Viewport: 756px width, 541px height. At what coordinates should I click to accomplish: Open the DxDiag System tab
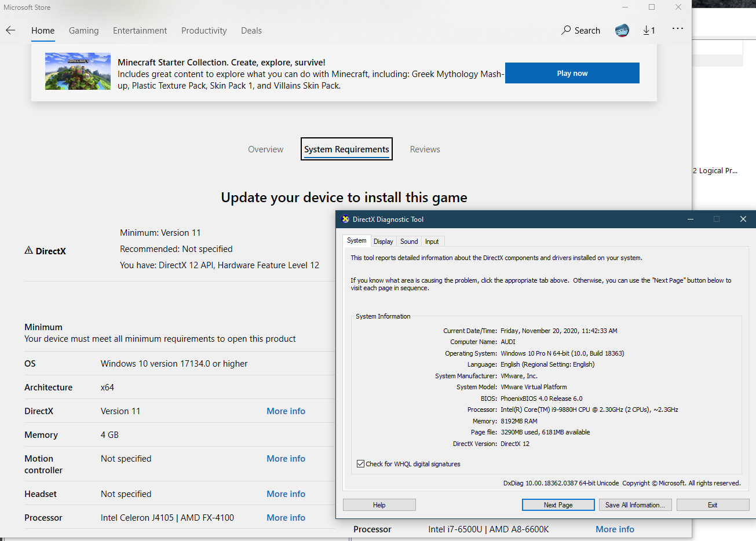356,240
